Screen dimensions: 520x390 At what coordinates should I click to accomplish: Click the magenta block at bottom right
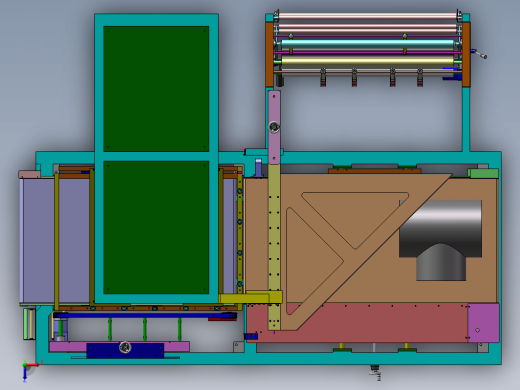point(483,323)
